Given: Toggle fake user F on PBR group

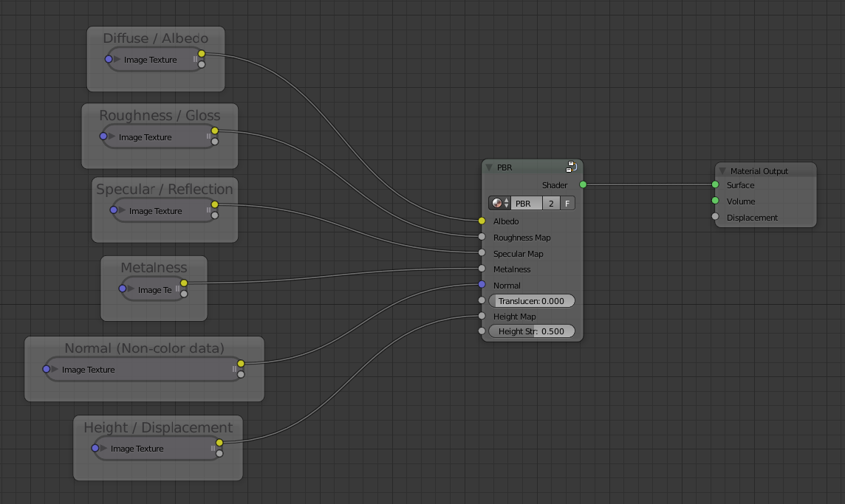Looking at the screenshot, I should point(567,204).
